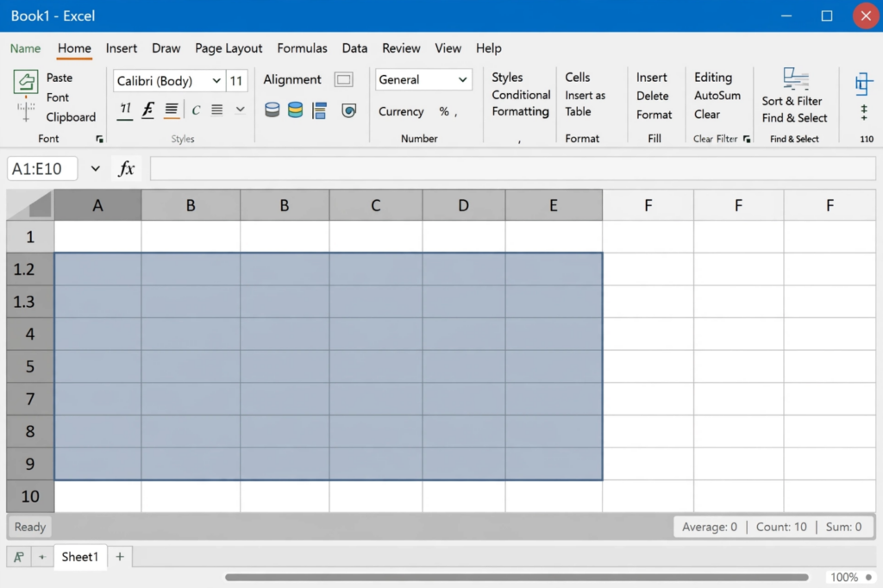This screenshot has height=588, width=883.
Task: Expand the Name Box dropdown arrow
Action: point(95,168)
